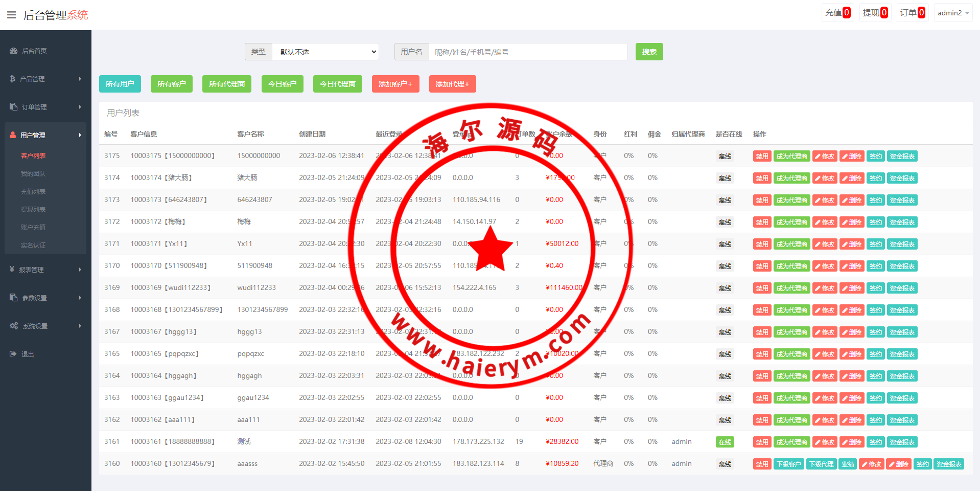Click the gears icon beside 系统设置
The height and width of the screenshot is (491, 980).
click(14, 326)
